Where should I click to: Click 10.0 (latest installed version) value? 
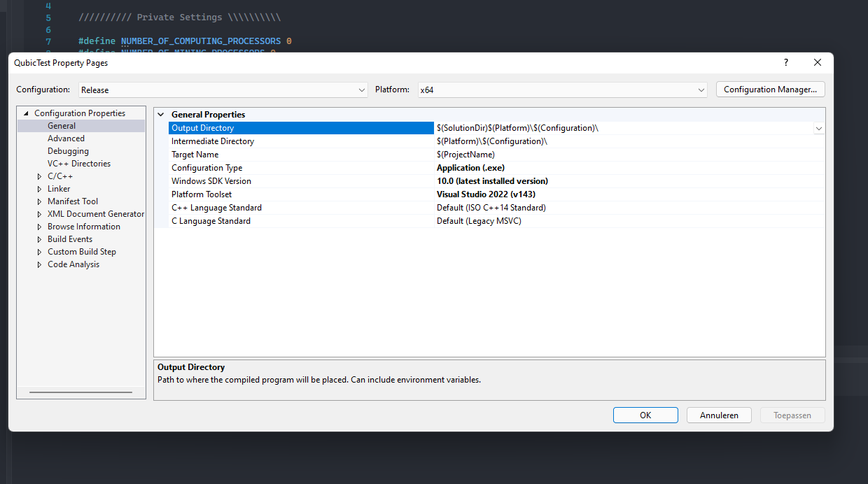[493, 181]
